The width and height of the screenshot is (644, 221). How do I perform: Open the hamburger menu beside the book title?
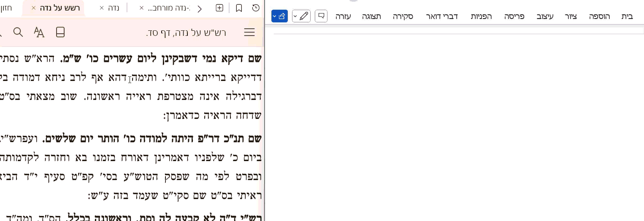coord(249,32)
